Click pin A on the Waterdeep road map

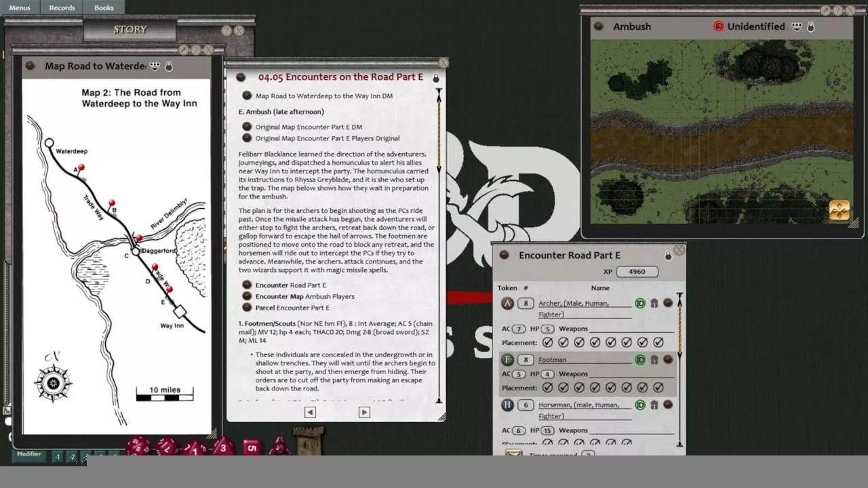(80, 169)
